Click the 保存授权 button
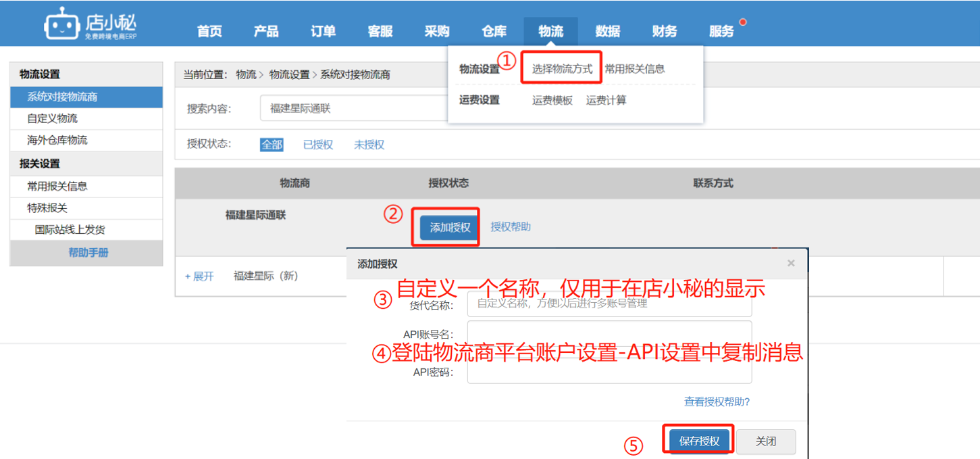 pyautogui.click(x=700, y=441)
